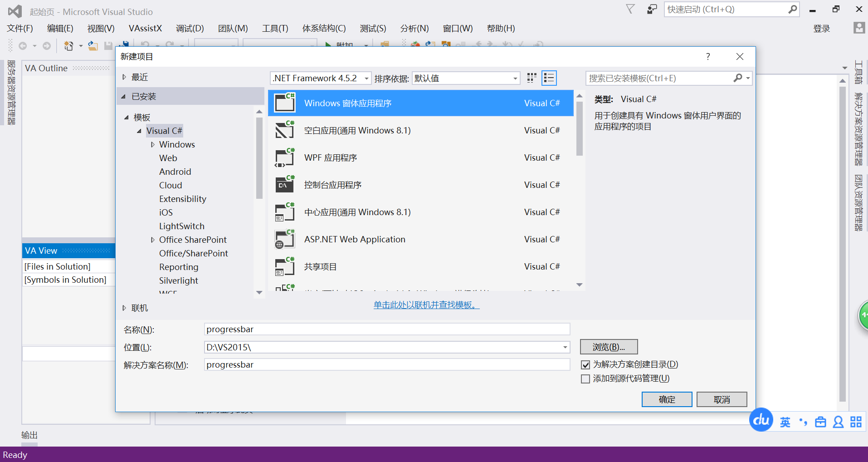868x462 pixels.
Task: Toggle the 英 input language indicator
Action: (x=785, y=423)
